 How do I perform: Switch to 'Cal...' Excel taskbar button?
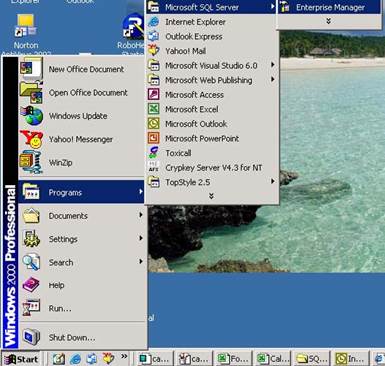[272, 359]
